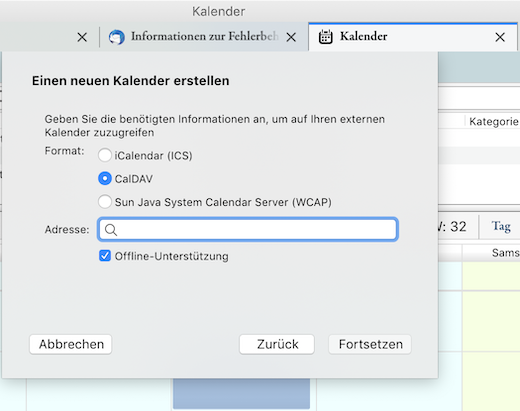
Task: Uncheck the Offline-Unterstützung checkbox
Action: [x=105, y=256]
